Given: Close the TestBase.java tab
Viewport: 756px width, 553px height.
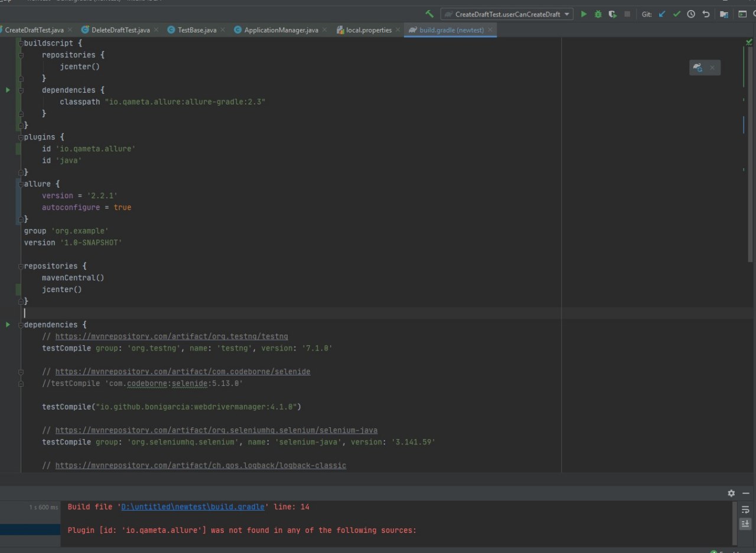Looking at the screenshot, I should click(222, 30).
